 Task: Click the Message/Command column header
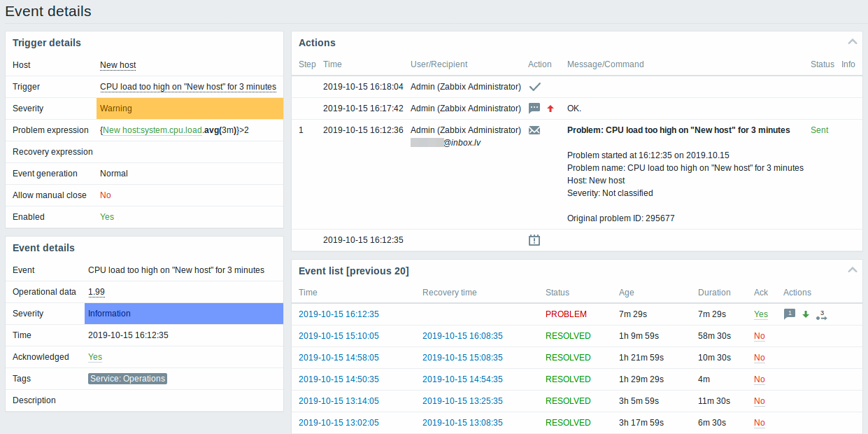pyautogui.click(x=606, y=64)
